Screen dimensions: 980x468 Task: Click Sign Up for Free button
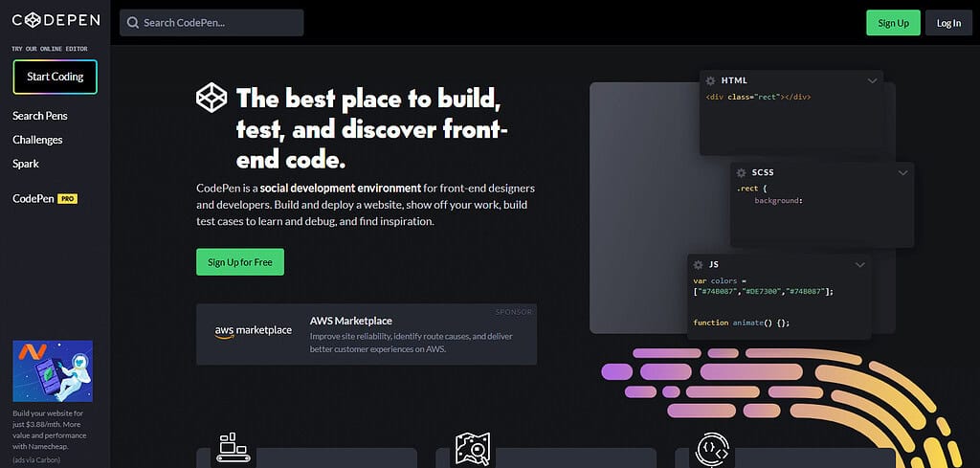point(240,262)
